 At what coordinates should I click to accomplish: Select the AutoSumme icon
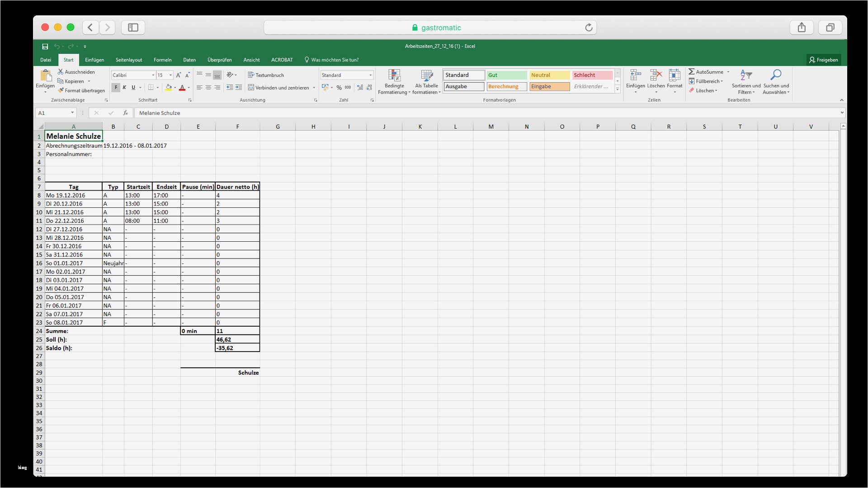click(692, 71)
